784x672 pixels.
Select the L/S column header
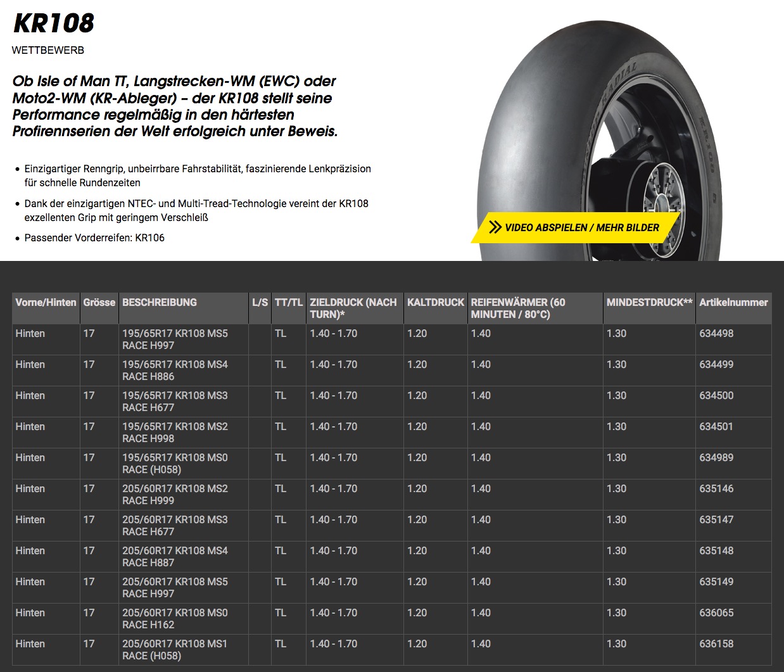click(260, 303)
